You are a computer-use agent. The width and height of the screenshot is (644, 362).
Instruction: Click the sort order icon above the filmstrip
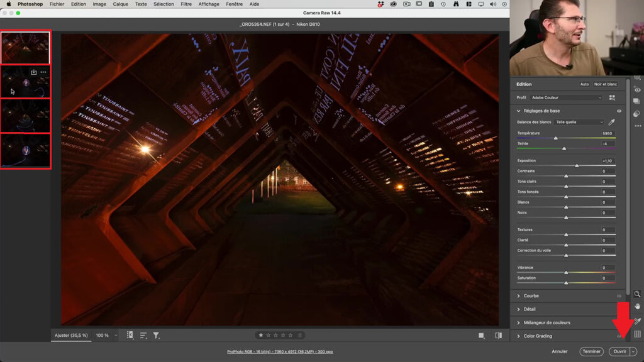pos(143,335)
